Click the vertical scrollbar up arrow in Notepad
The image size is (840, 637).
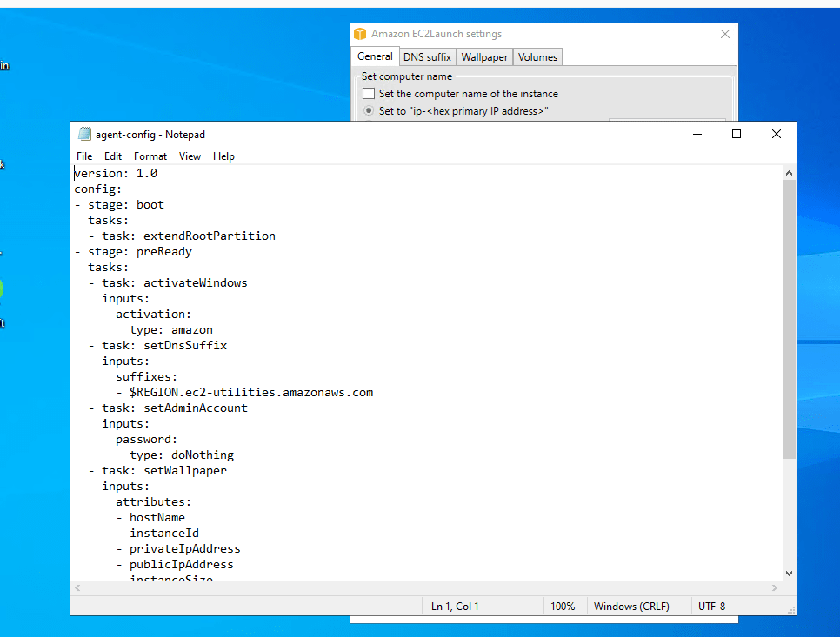coord(789,173)
